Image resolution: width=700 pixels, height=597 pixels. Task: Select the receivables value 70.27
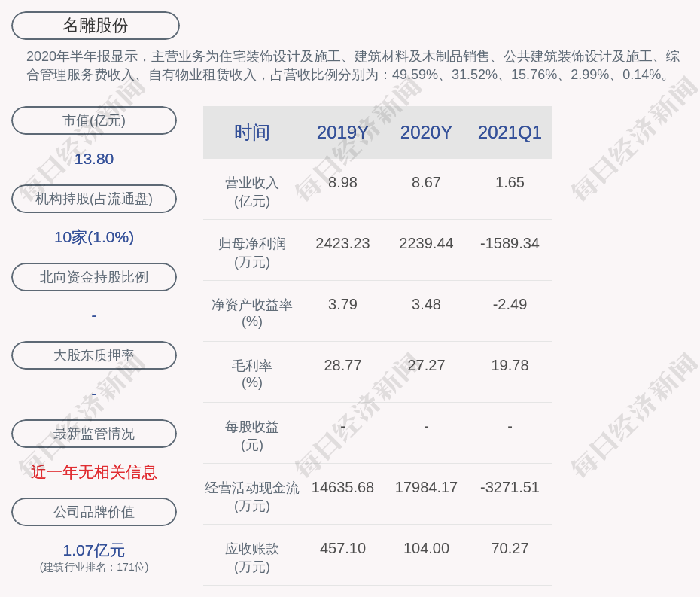[x=510, y=548]
